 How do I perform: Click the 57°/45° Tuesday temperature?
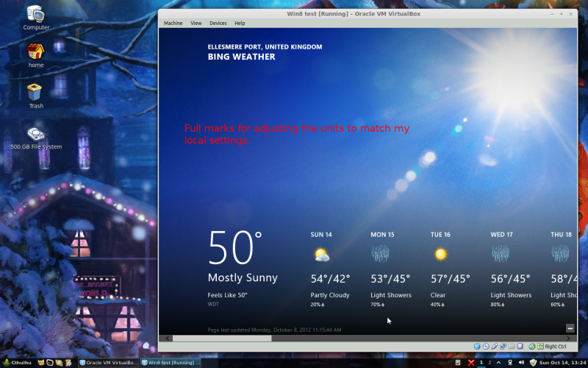click(450, 279)
